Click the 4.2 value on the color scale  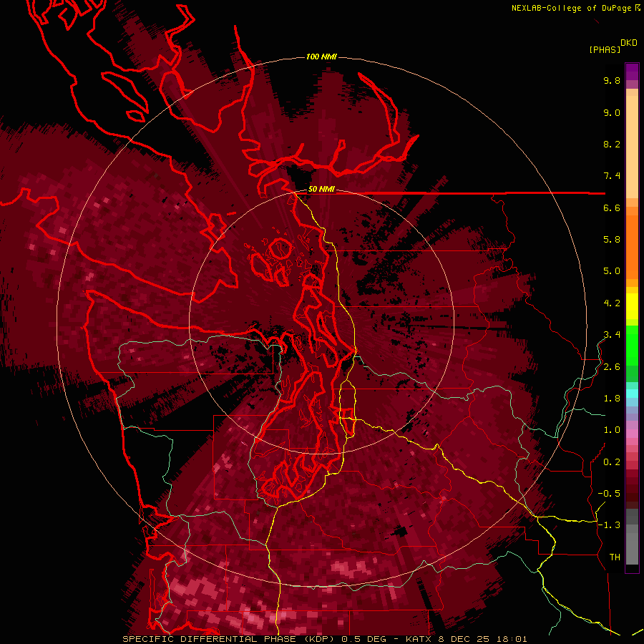612,303
